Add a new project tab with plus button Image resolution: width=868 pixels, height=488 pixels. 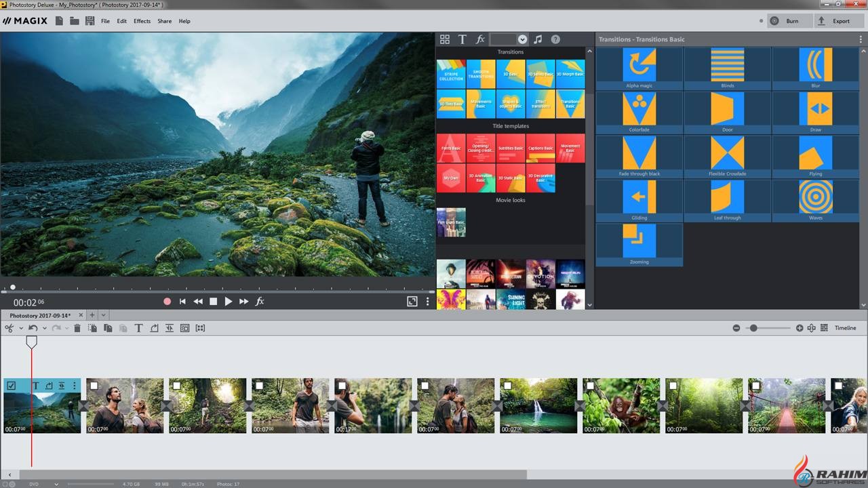click(92, 315)
